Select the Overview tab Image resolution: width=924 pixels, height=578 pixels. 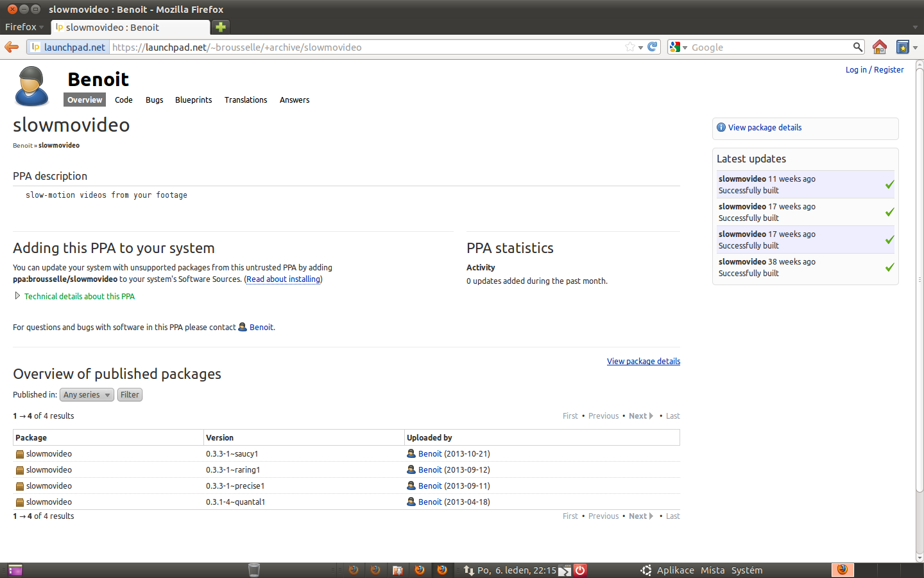85,100
